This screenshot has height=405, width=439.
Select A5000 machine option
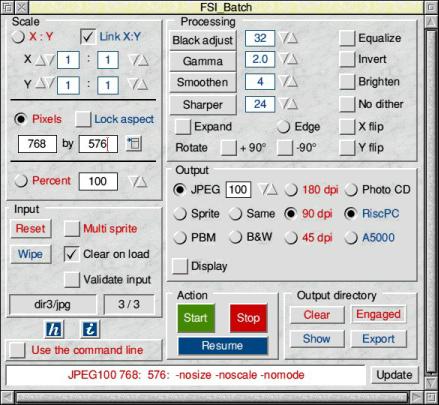tap(351, 238)
